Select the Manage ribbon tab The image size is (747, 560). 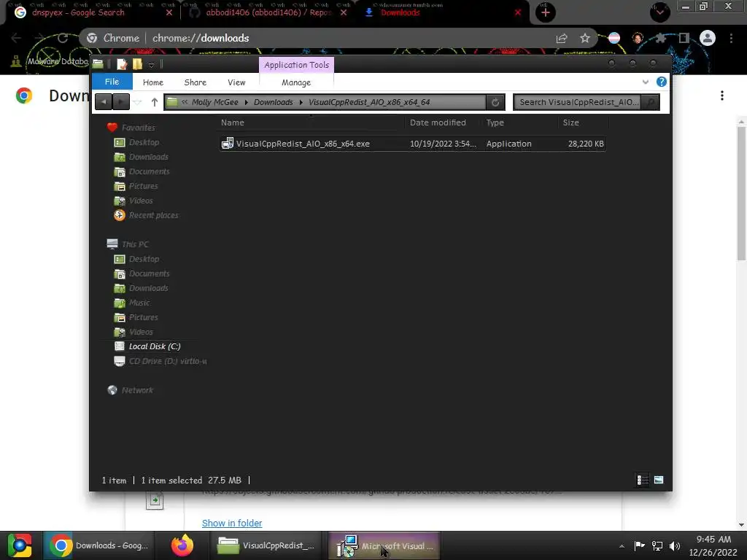click(296, 82)
